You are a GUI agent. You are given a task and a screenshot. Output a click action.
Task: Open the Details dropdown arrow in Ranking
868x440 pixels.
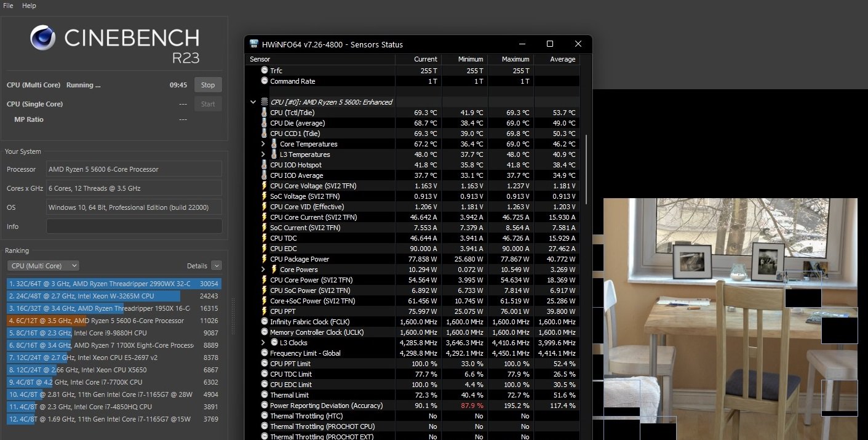click(x=216, y=266)
